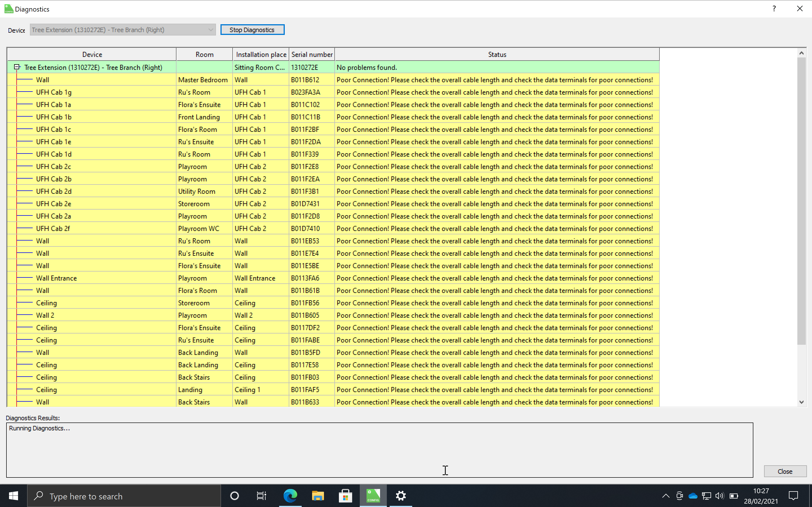Show hidden tray icons chevron
The height and width of the screenshot is (507, 812).
pos(666,496)
